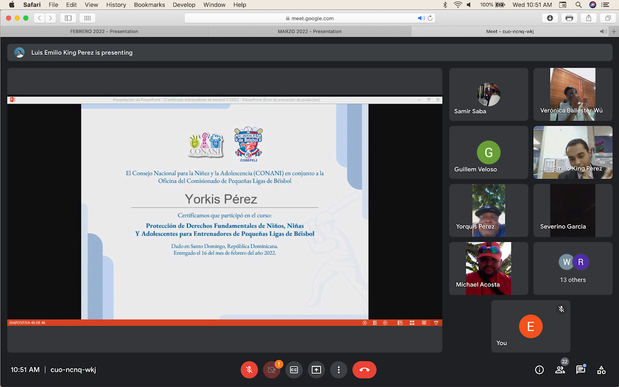Viewport: 619px width, 387px height.
Task: Open the chat panel with everyone
Action: tap(580, 370)
